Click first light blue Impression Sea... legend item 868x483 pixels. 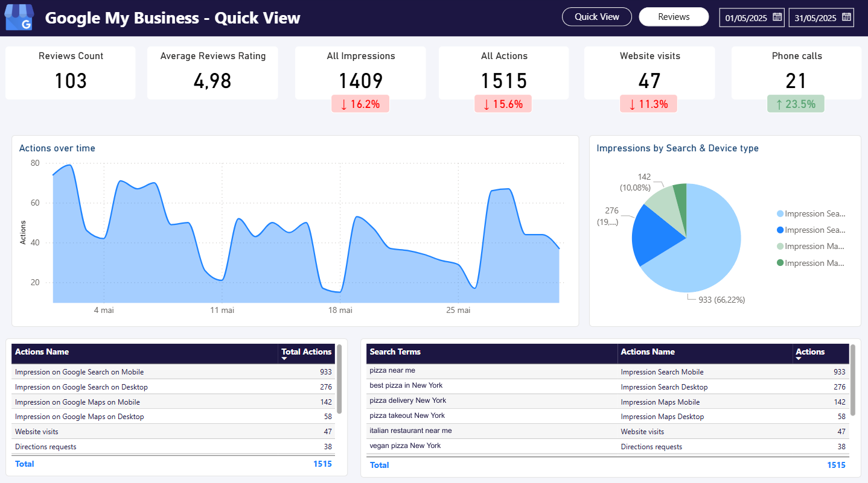pos(811,213)
